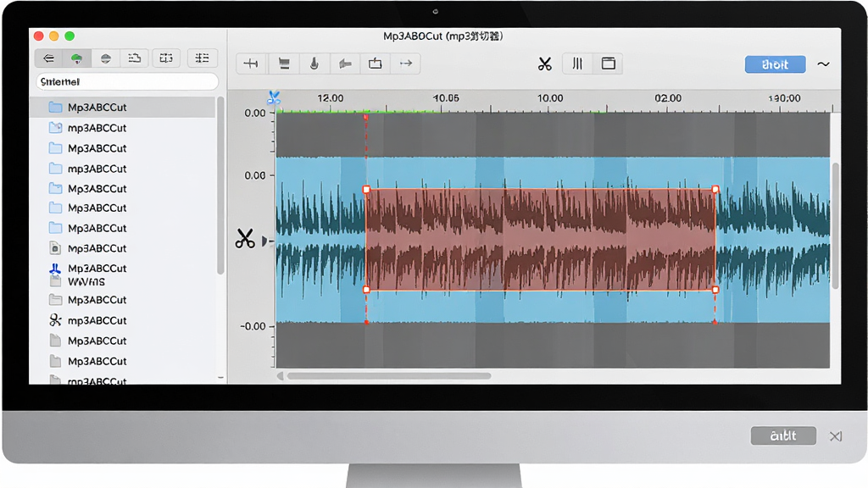
Task: Click the vertical scrollbar right of the waveform
Action: (x=835, y=225)
